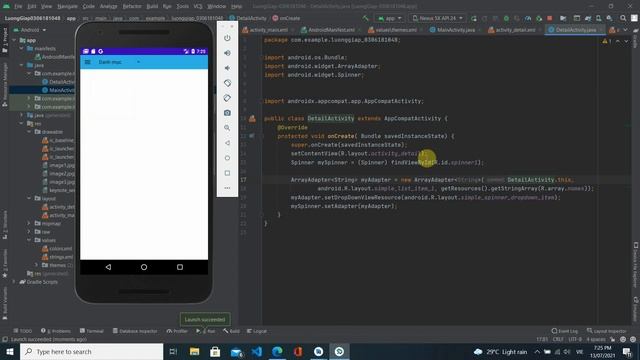
Task: Open the Terminal tool window
Action: pos(91,331)
